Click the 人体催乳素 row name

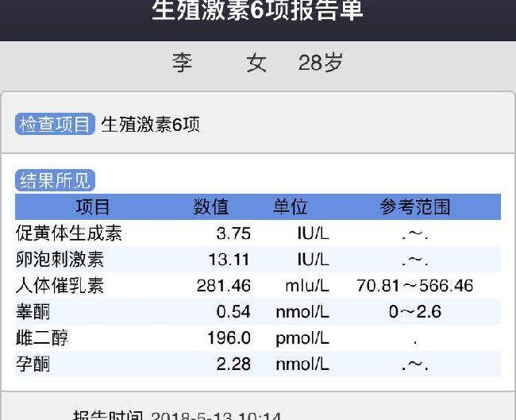(x=60, y=286)
